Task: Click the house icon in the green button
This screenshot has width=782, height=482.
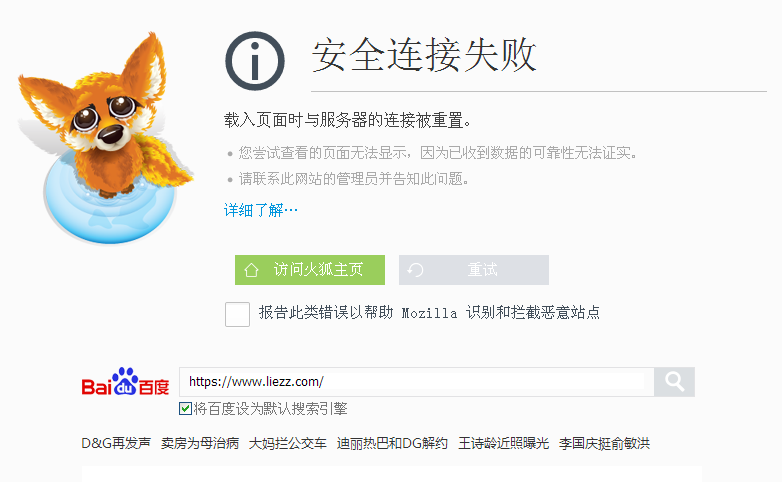Action: (251, 270)
